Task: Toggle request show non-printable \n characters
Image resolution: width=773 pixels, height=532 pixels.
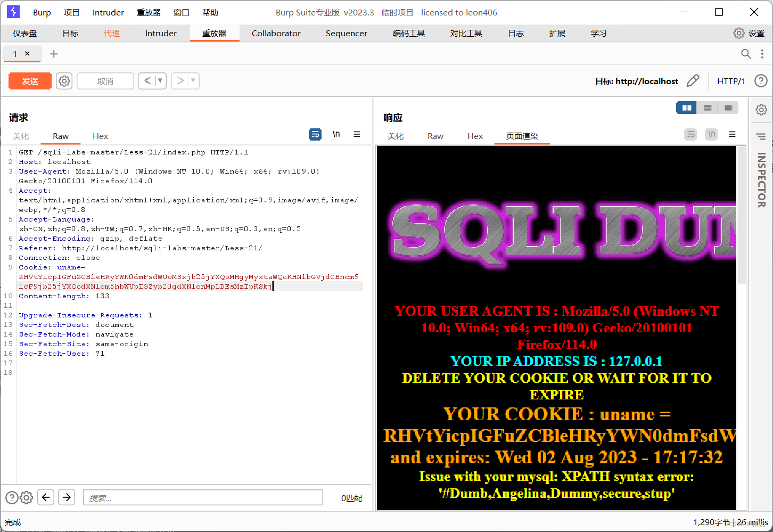Action: tap(336, 134)
